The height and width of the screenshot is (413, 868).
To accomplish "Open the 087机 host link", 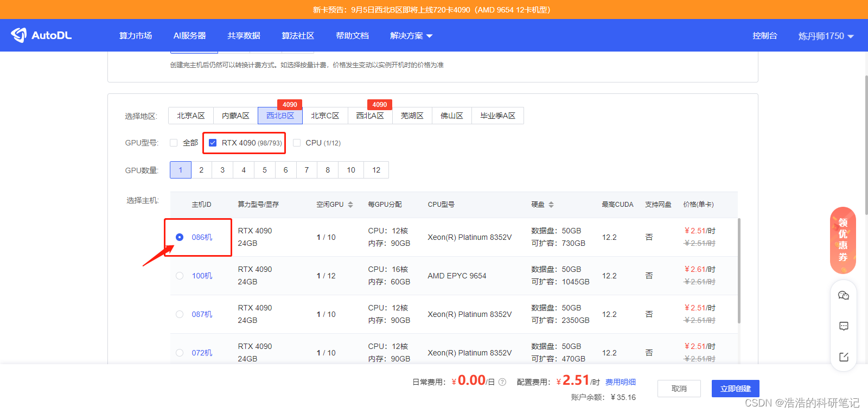I will coord(202,314).
